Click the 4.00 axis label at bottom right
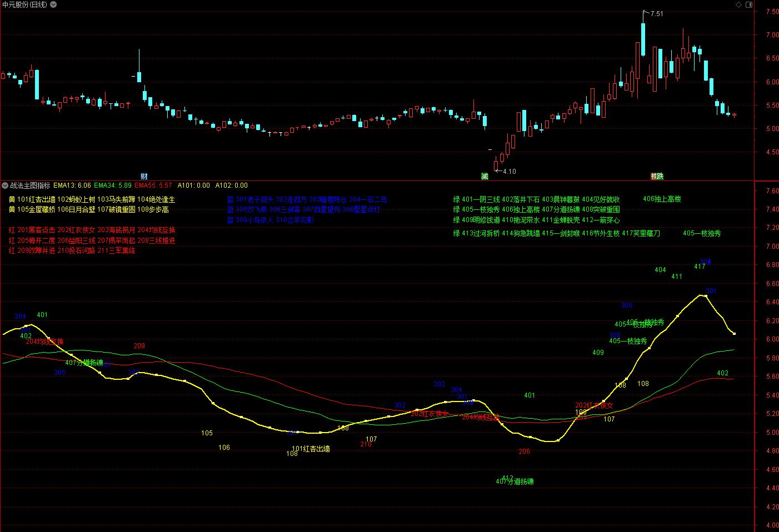The width and height of the screenshot is (779, 532). 772,525
